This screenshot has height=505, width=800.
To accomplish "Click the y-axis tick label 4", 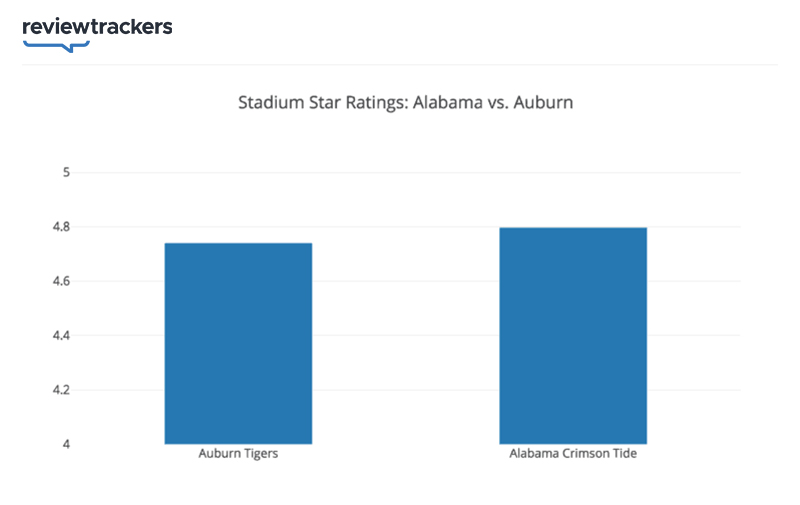I will pos(66,443).
